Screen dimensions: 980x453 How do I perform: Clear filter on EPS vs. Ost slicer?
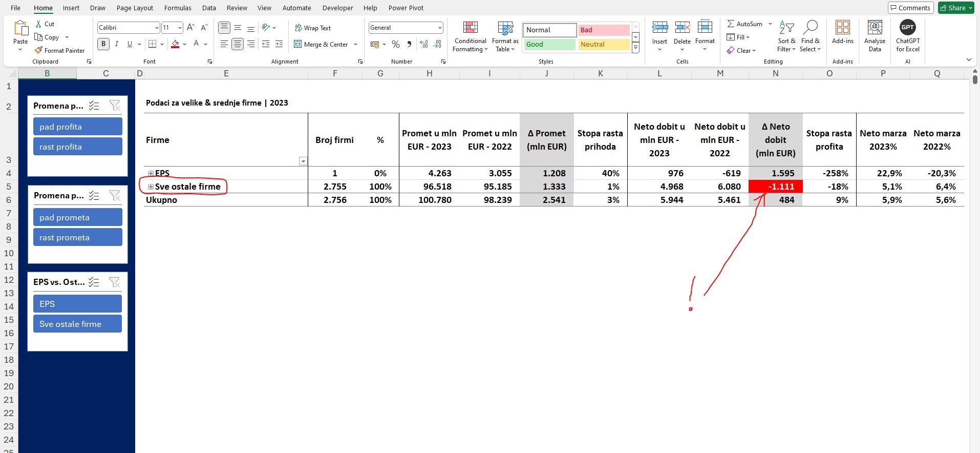(115, 282)
